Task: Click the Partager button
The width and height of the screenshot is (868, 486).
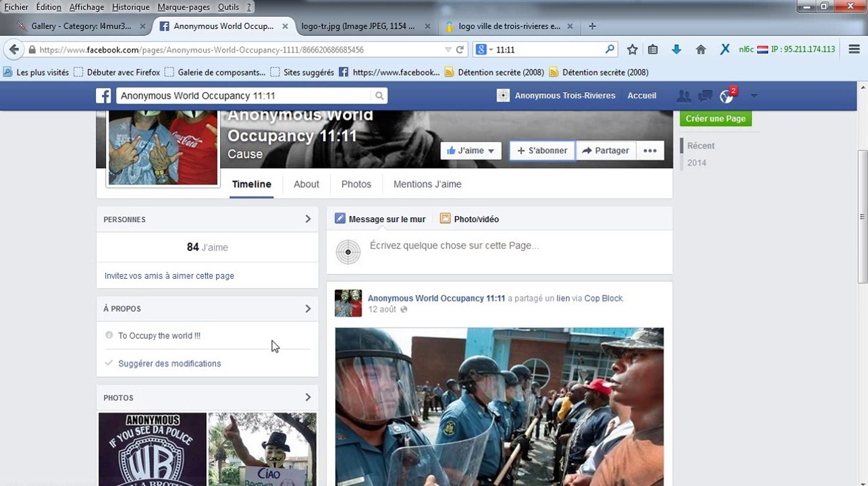Action: (x=605, y=151)
